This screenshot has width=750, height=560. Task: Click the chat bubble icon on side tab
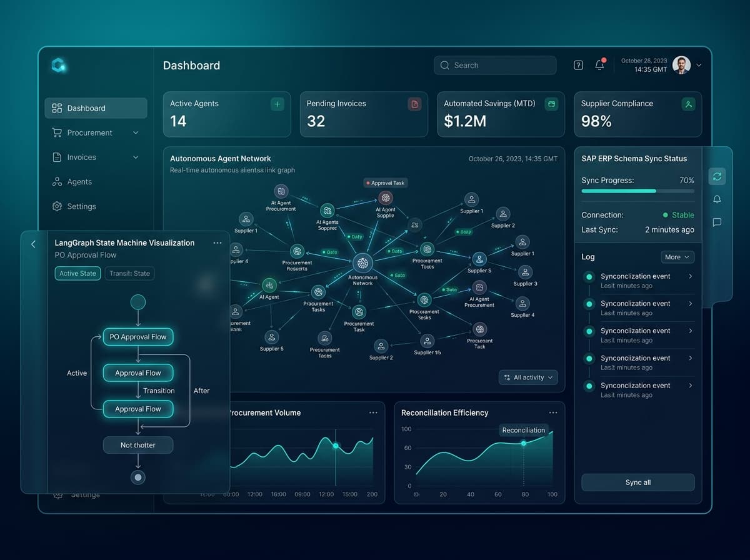pyautogui.click(x=717, y=222)
